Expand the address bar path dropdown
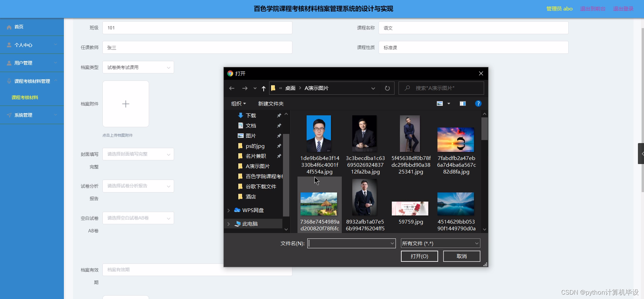644x299 pixels. (x=373, y=88)
